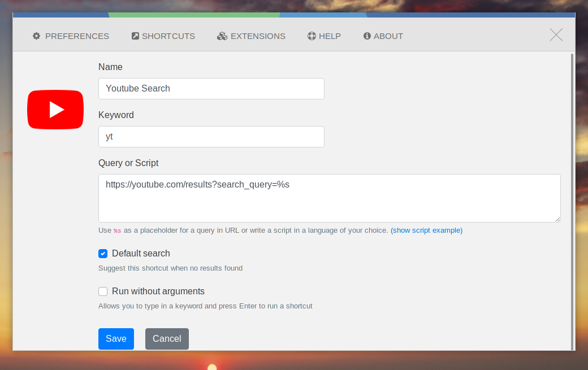Click the %s placeholder code text
Viewport: 588px width, 370px height.
[118, 230]
